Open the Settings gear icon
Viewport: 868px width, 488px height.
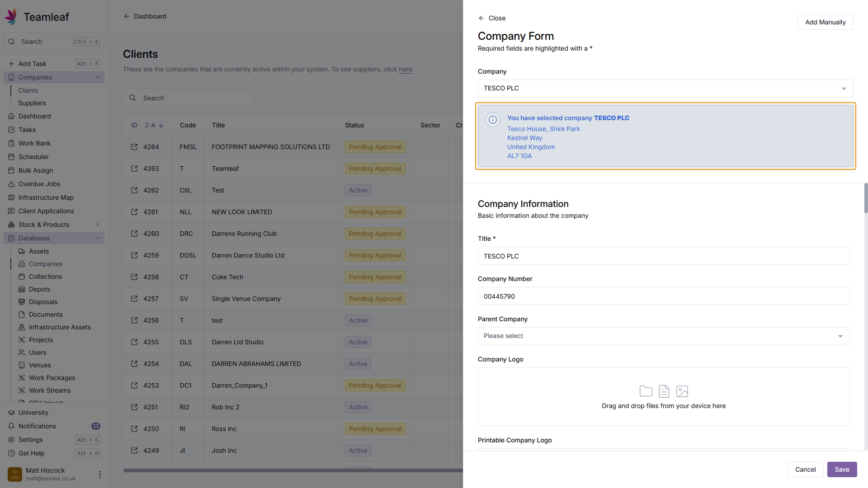11,440
